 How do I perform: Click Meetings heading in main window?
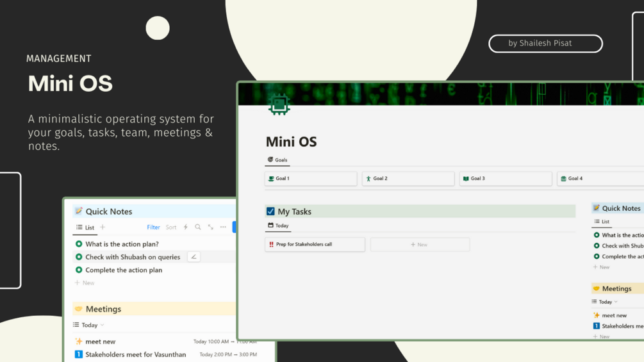point(616,288)
